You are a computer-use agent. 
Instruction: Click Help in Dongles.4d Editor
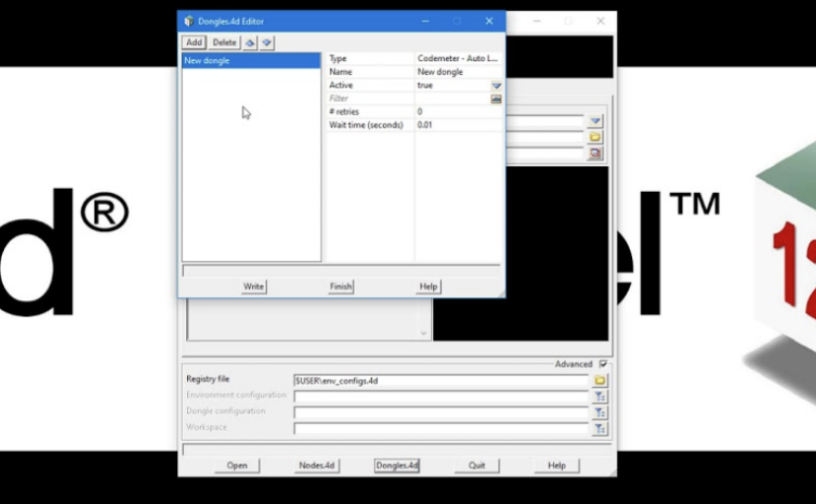(x=428, y=287)
